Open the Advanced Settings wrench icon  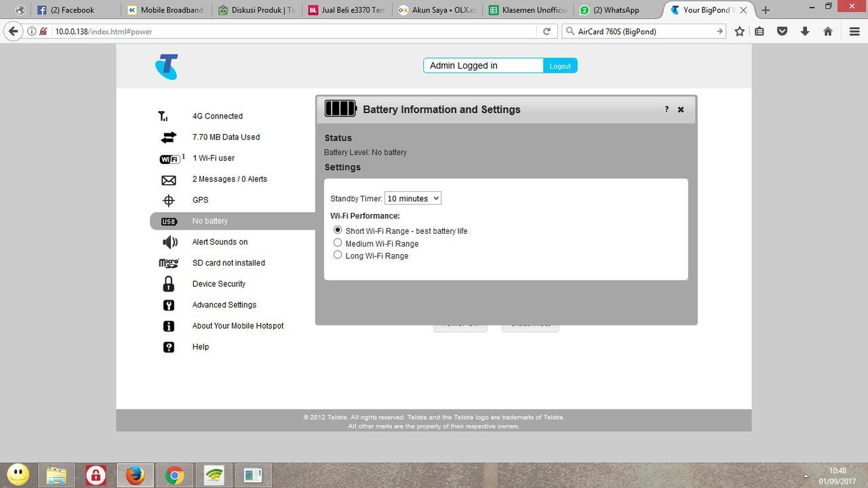[x=168, y=306]
